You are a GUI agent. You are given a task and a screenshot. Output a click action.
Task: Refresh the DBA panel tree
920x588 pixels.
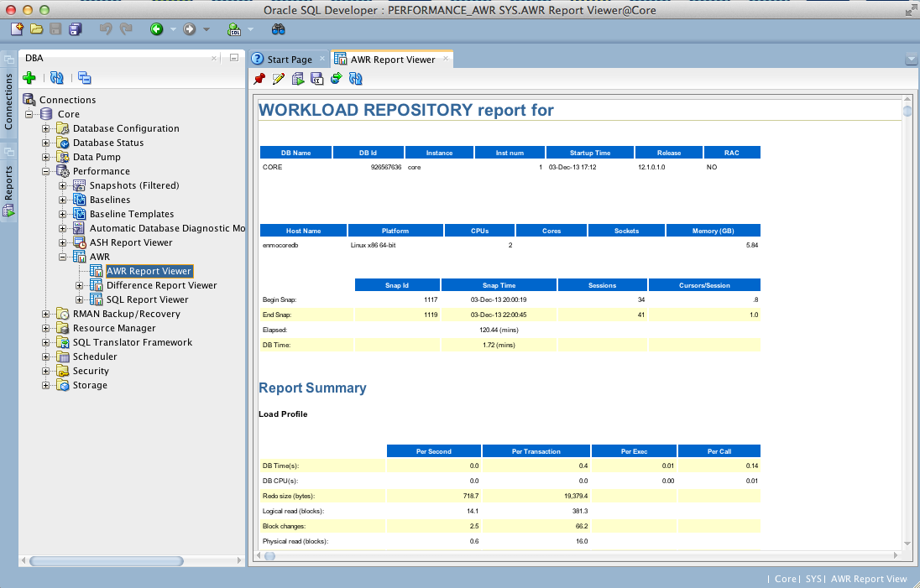[57, 77]
